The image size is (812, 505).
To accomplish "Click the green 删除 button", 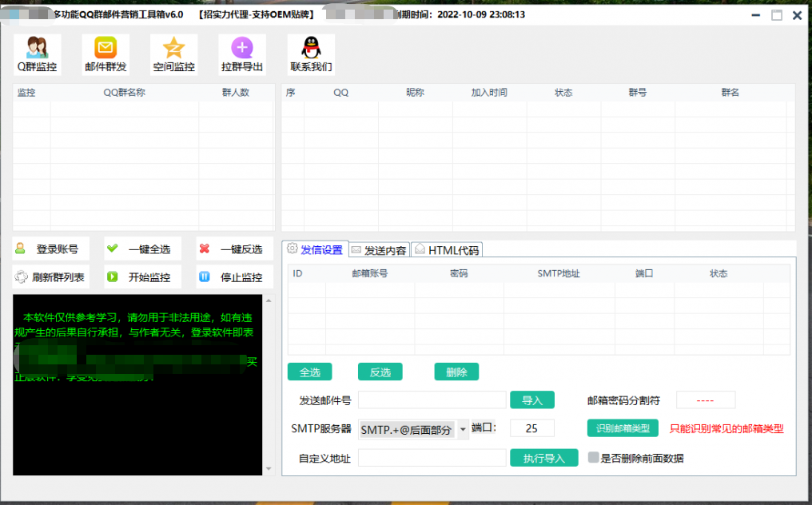I will pos(456,372).
